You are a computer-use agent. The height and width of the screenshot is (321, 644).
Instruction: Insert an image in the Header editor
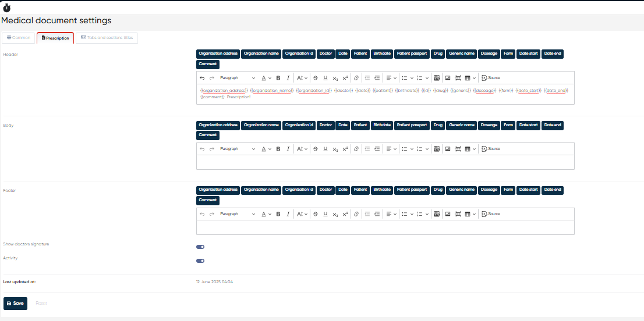click(448, 78)
